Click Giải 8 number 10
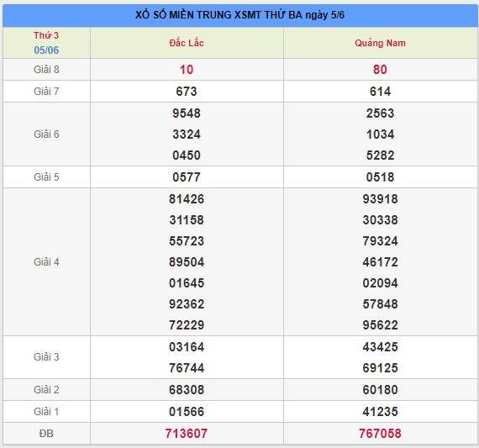Image resolution: width=479 pixels, height=448 pixels. click(x=187, y=70)
